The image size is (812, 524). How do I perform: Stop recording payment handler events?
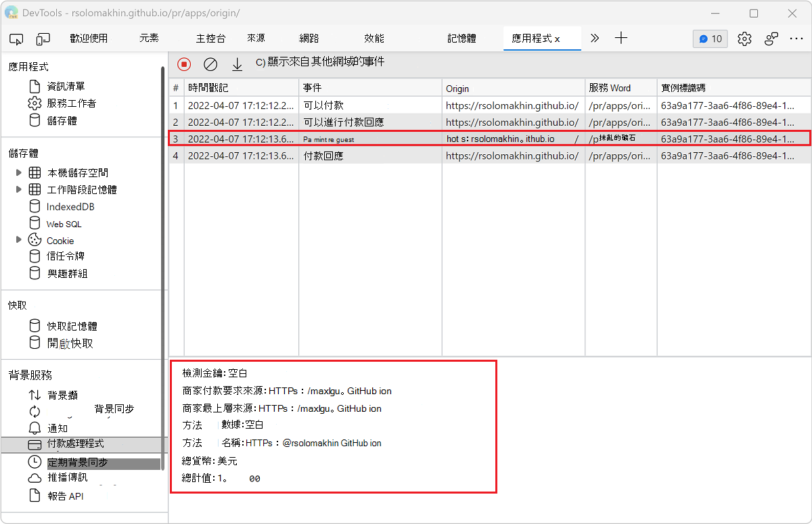pos(183,64)
